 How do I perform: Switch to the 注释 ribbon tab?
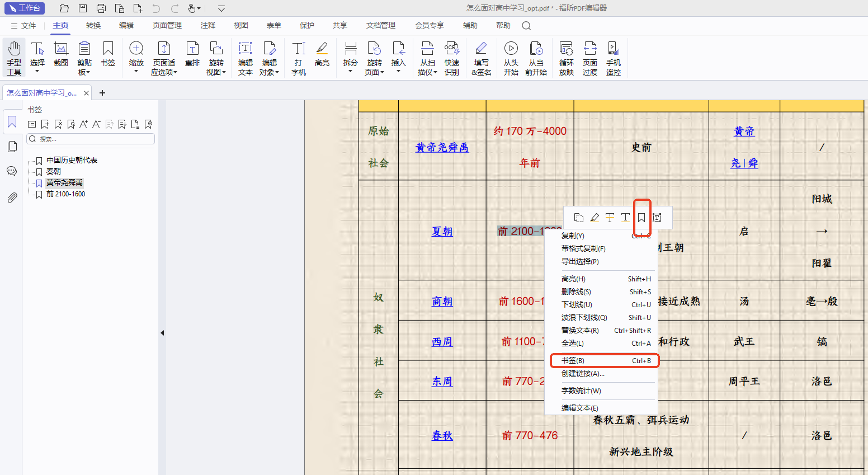[x=208, y=25]
